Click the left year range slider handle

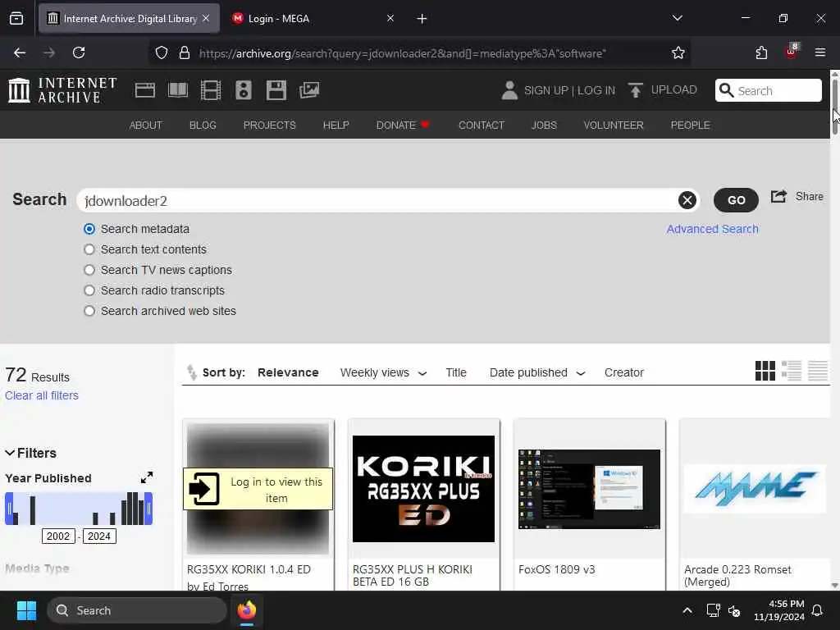click(x=9, y=509)
